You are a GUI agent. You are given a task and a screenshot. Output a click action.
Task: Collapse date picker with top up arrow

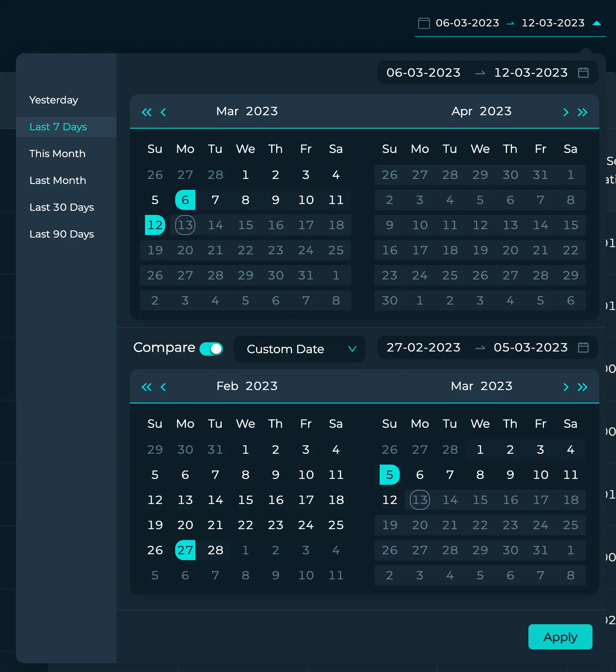click(597, 23)
